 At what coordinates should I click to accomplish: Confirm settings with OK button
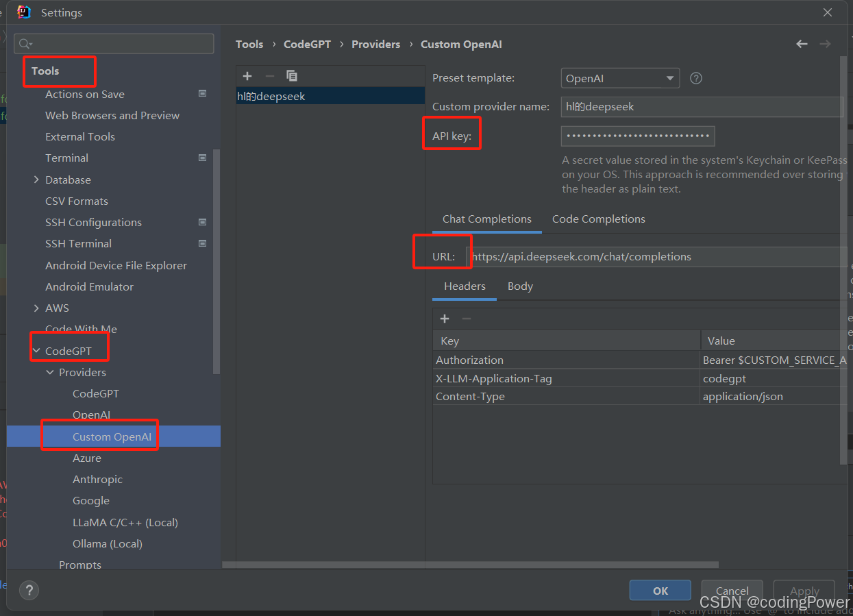click(x=660, y=591)
